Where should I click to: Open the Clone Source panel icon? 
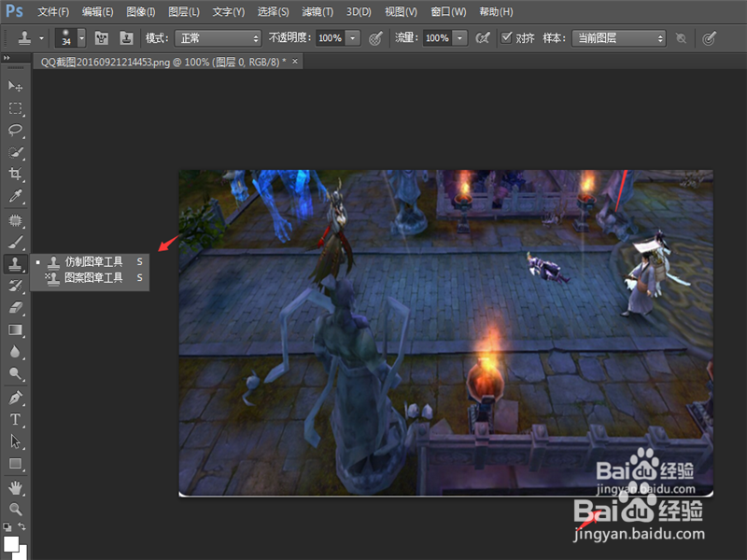[126, 38]
